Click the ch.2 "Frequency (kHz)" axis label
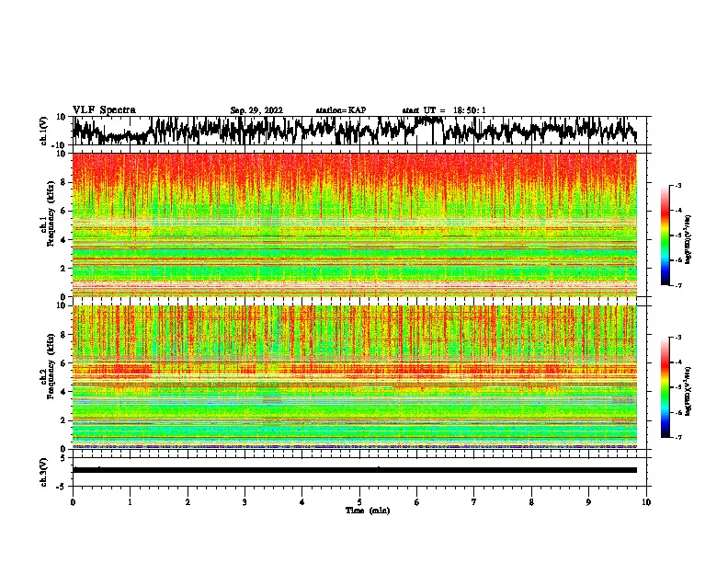The height and width of the screenshot is (563, 728). (51, 366)
